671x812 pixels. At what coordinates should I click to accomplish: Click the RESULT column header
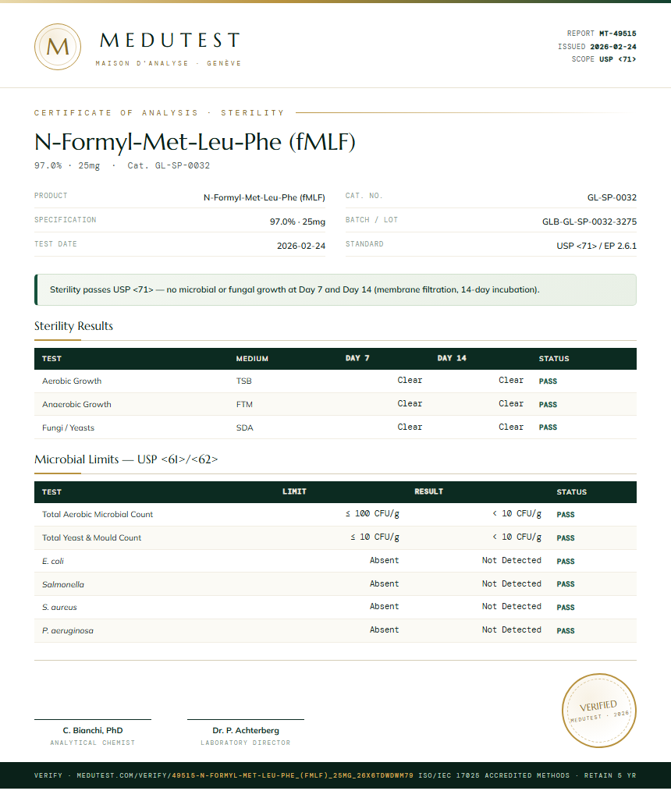click(428, 491)
